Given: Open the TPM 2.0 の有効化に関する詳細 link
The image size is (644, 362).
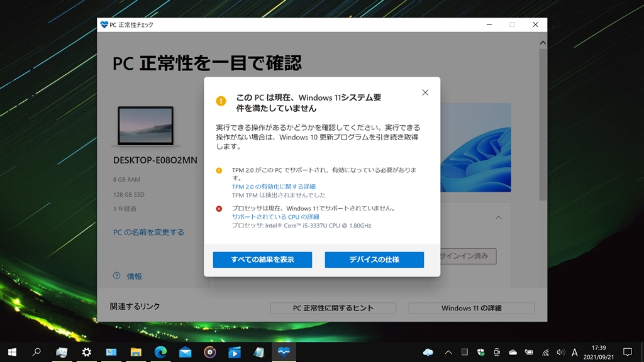Looking at the screenshot, I should pos(274,186).
